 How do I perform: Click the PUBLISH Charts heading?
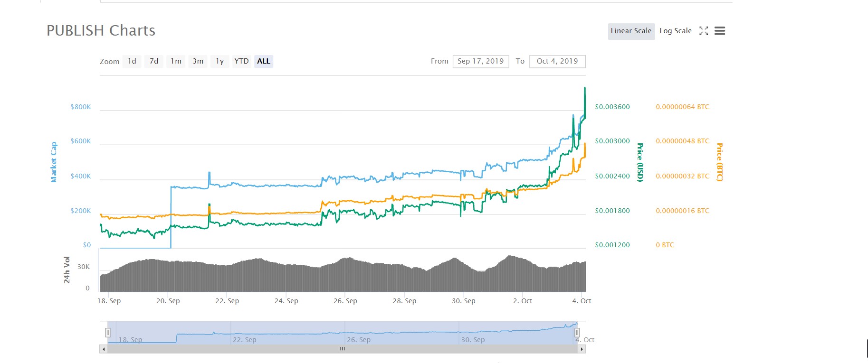[101, 30]
